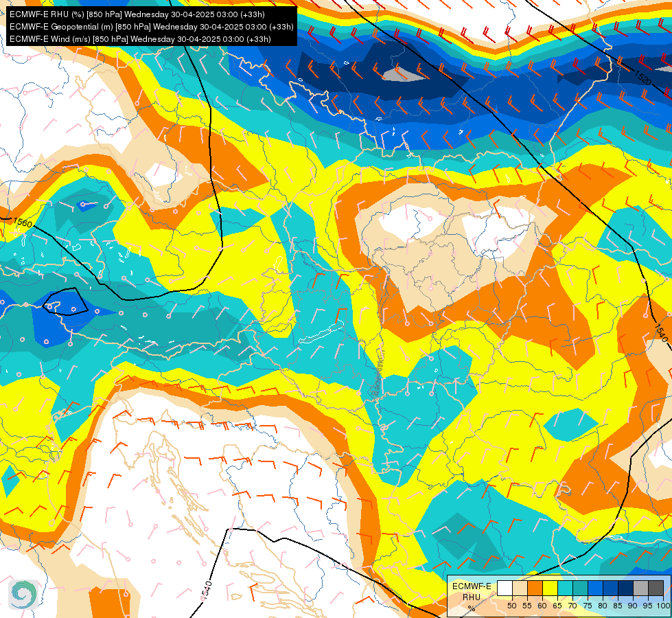Screen dimensions: 672x618
Task: Click the legend % unit symbol
Action: [472, 608]
